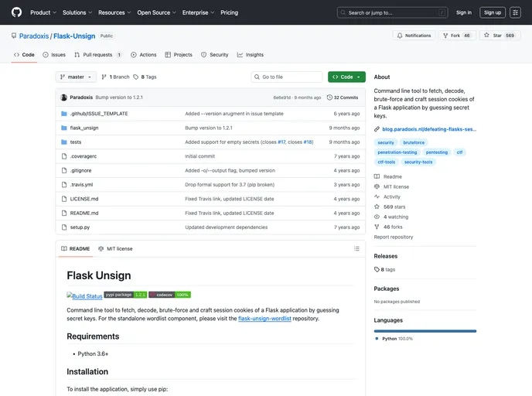Click the pypi package 1.2.1 badge

coord(125,295)
